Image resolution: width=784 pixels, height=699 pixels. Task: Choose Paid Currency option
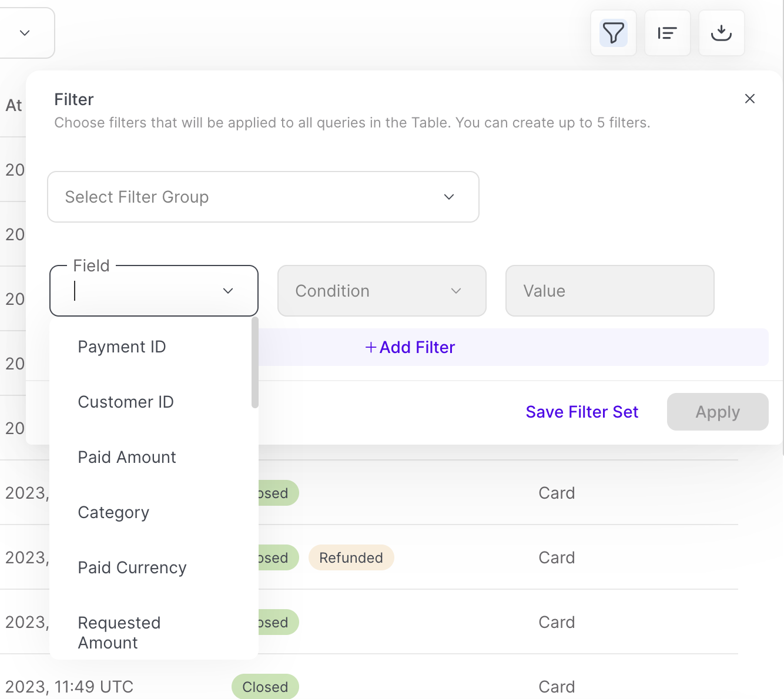pyautogui.click(x=132, y=567)
